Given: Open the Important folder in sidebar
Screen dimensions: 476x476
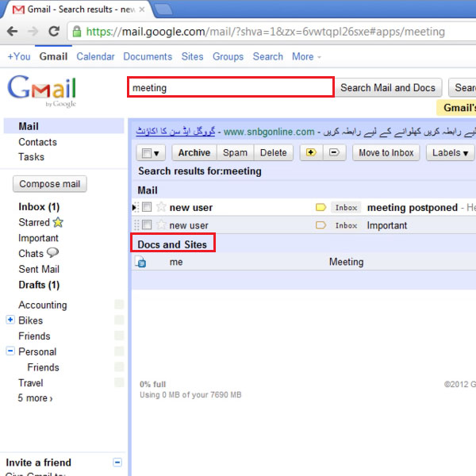Looking at the screenshot, I should pos(38,238).
